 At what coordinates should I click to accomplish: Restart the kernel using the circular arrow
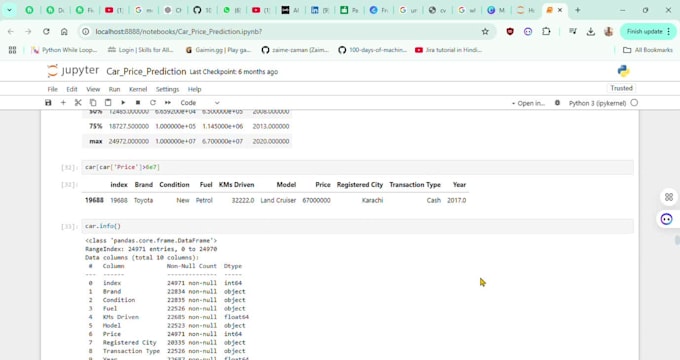153,103
